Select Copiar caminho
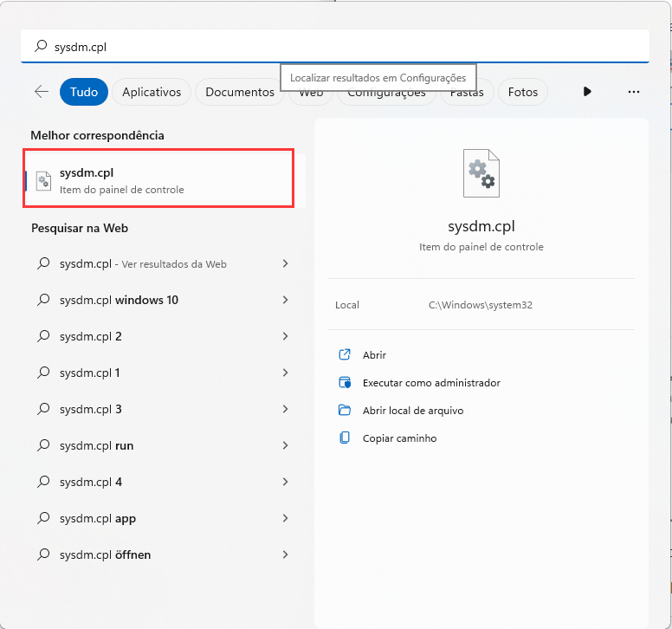 click(399, 438)
